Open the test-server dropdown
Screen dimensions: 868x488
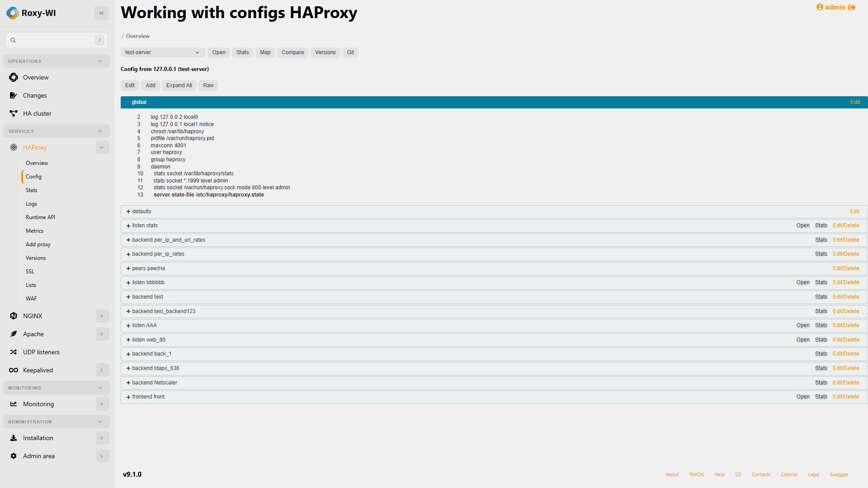point(163,52)
